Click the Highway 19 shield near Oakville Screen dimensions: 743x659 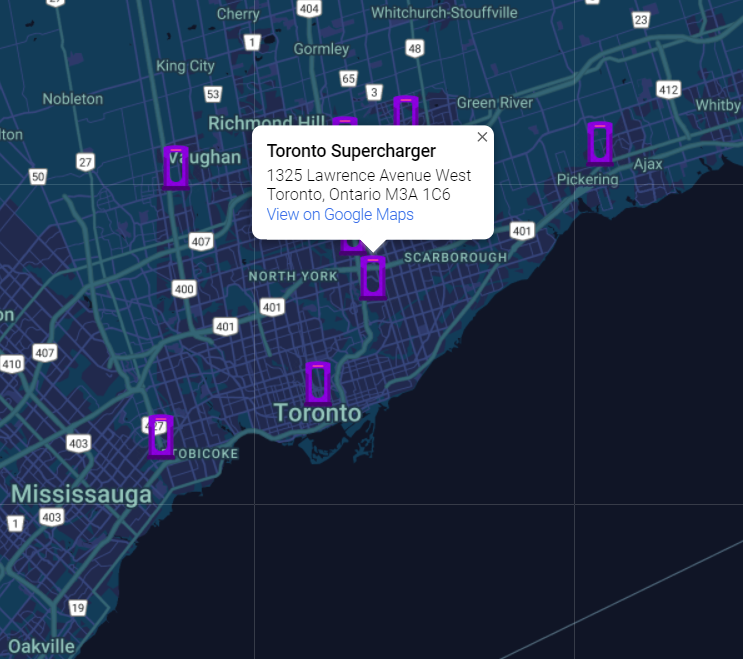tap(78, 608)
